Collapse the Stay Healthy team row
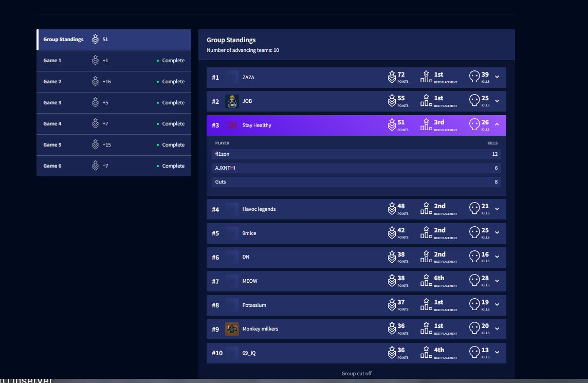The height and width of the screenshot is (383, 588). coord(497,124)
